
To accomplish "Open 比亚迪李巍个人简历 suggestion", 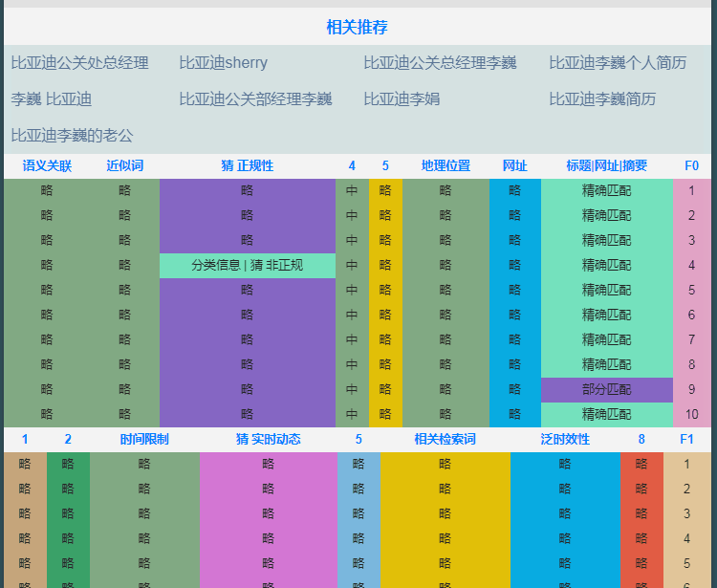I will 618,63.
